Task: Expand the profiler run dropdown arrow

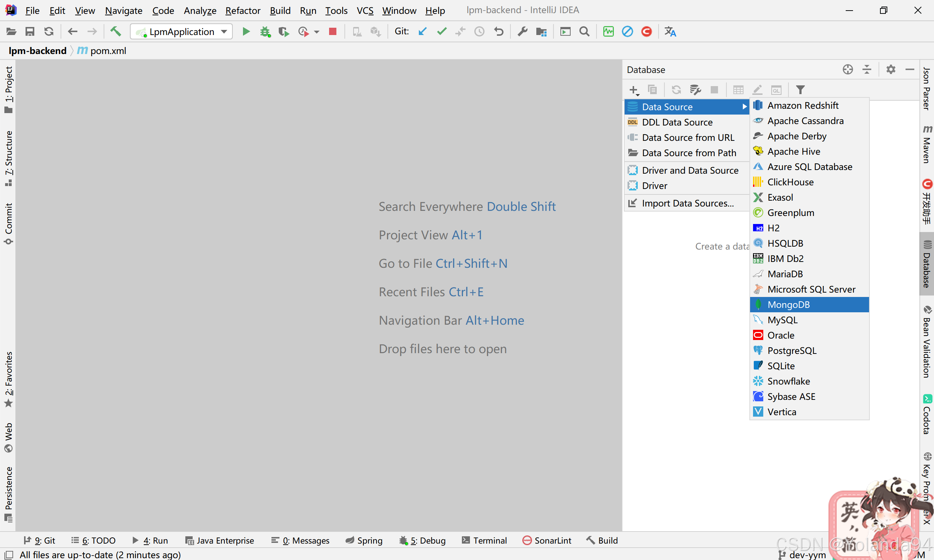Action: [317, 32]
